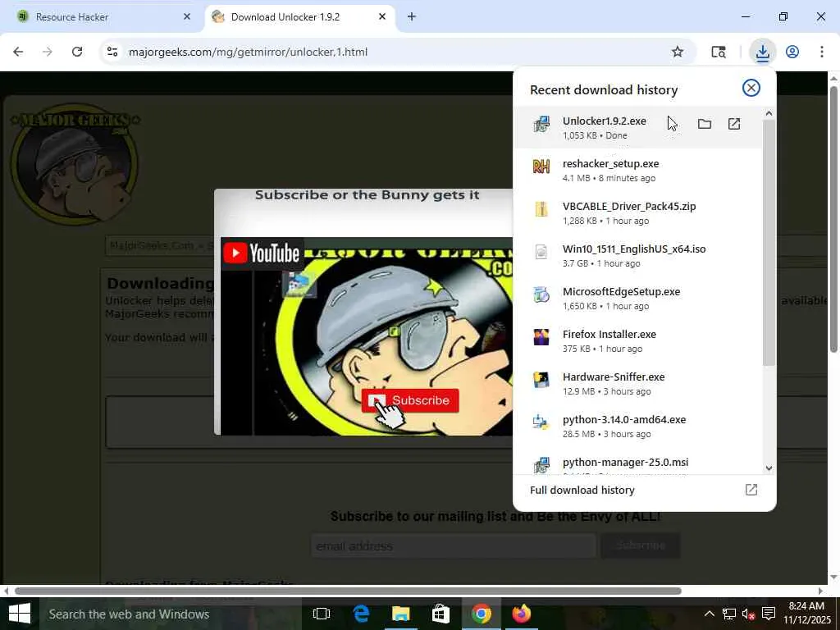Click the page vertical scrollbar thumb
The height and width of the screenshot is (630, 840).
(833, 218)
